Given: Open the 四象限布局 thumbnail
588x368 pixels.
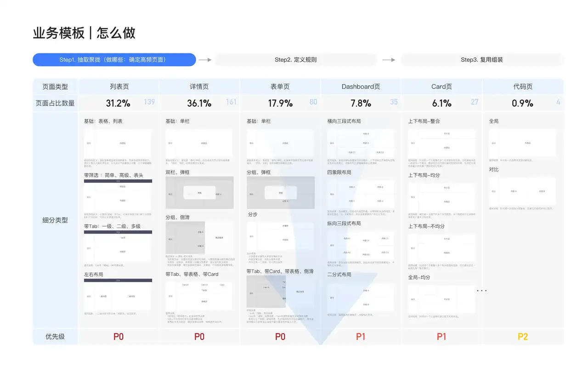Looking at the screenshot, I should coord(361,194).
